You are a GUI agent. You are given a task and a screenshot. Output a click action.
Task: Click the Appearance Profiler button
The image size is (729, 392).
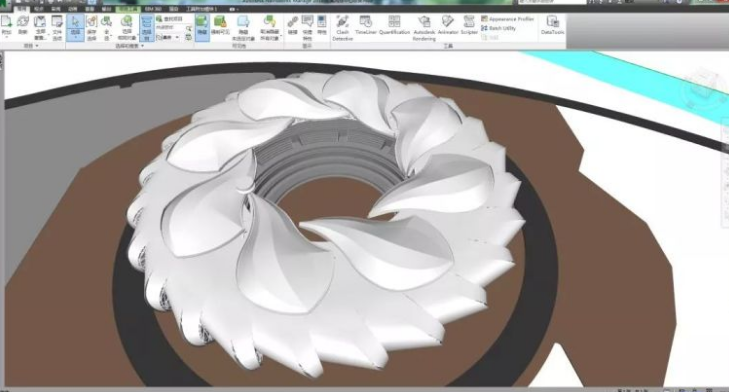507,19
